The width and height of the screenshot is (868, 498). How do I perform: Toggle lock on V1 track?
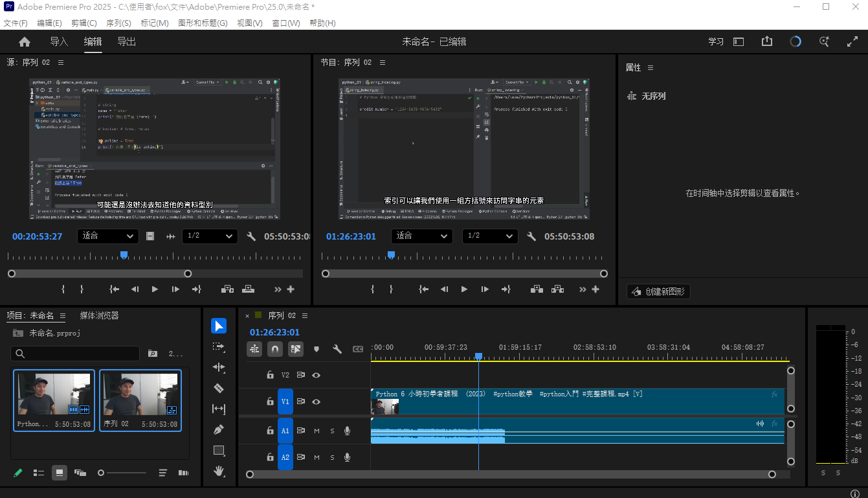(x=270, y=402)
